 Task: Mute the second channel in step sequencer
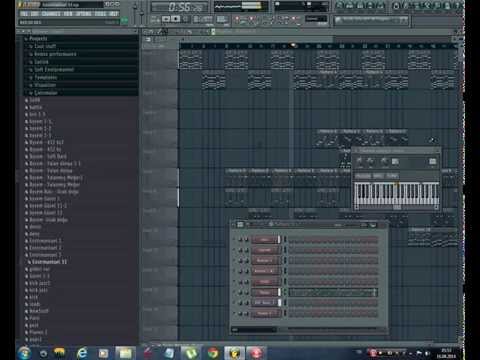tap(234, 250)
